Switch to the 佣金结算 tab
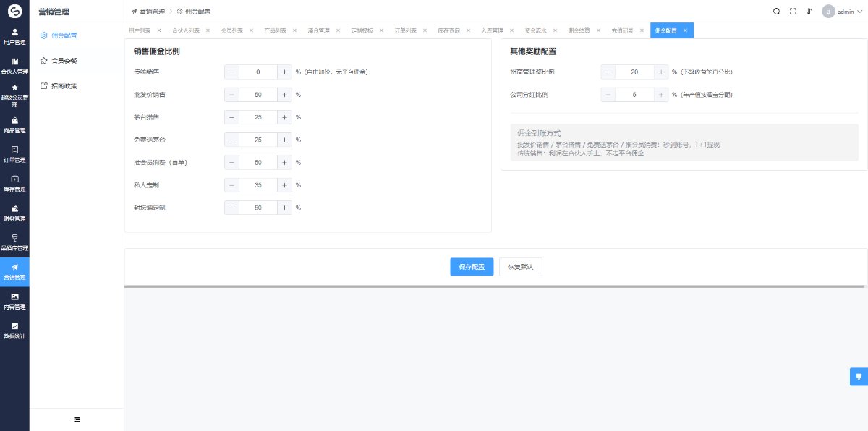868x431 pixels. click(579, 30)
